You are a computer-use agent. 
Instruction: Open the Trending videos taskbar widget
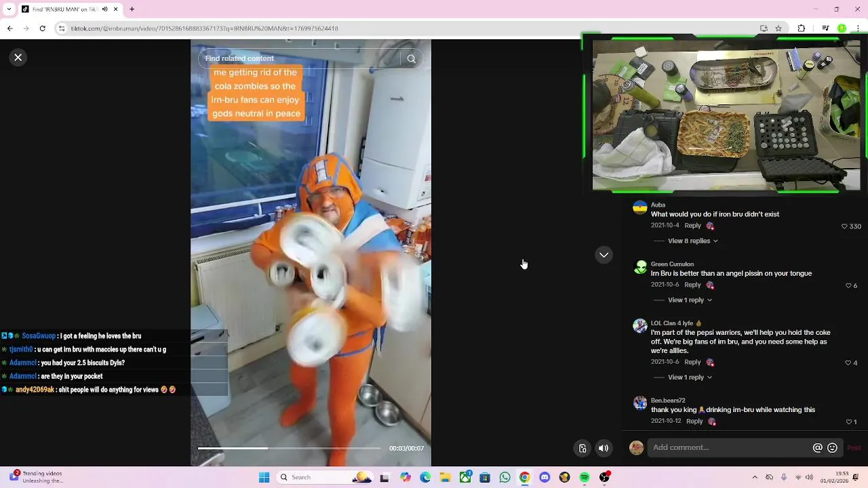pyautogui.click(x=37, y=477)
